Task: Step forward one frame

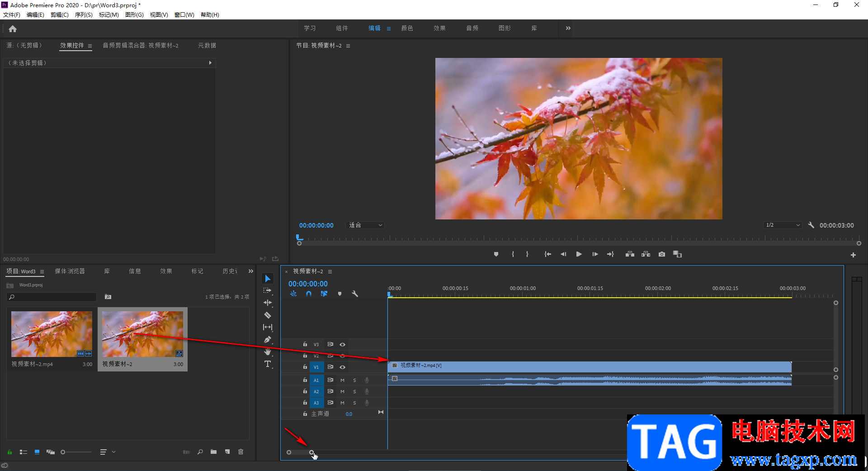Action: coord(595,254)
